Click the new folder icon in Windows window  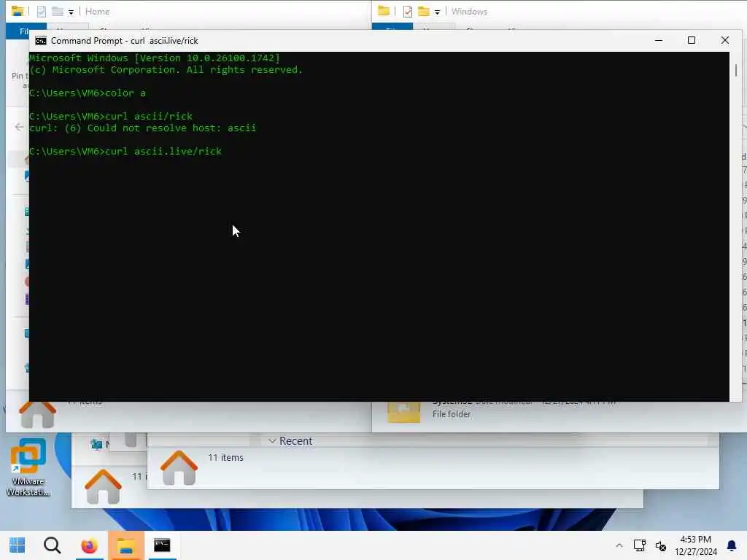coord(424,11)
